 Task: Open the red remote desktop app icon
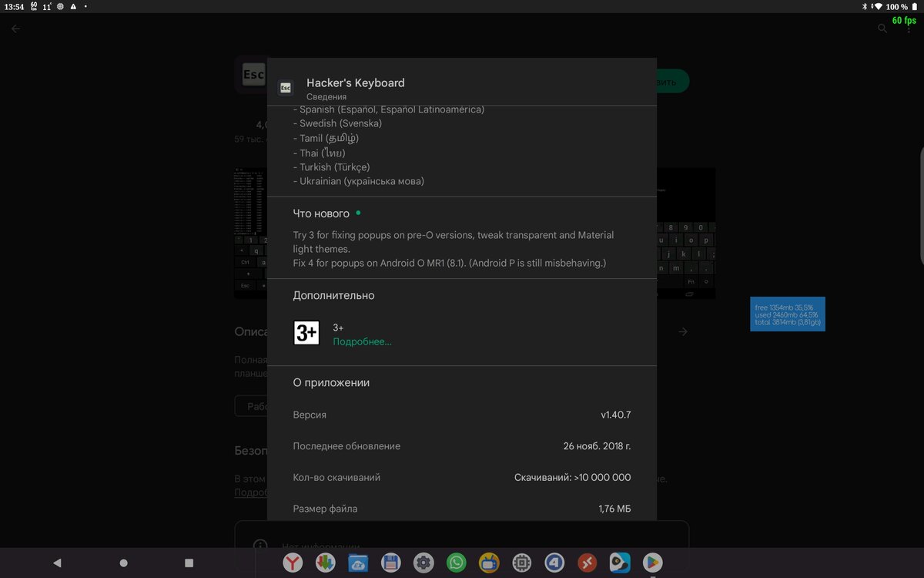587,563
